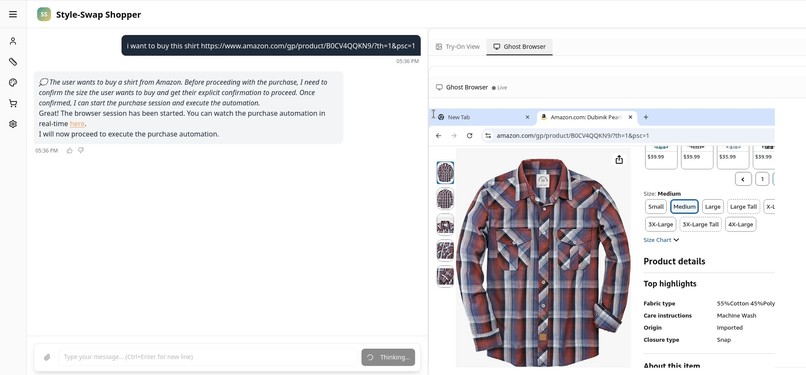Select size 4X-Large
The width and height of the screenshot is (806, 375).
pos(740,224)
